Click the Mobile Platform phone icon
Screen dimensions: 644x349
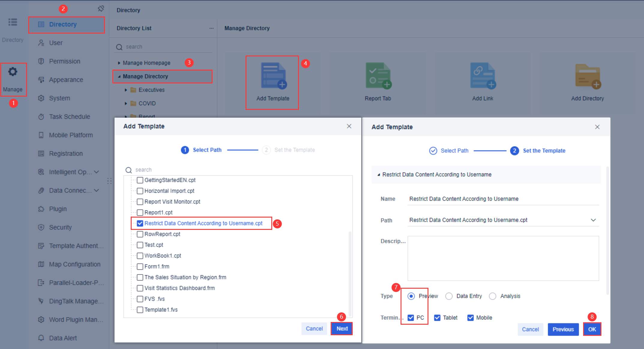click(41, 135)
